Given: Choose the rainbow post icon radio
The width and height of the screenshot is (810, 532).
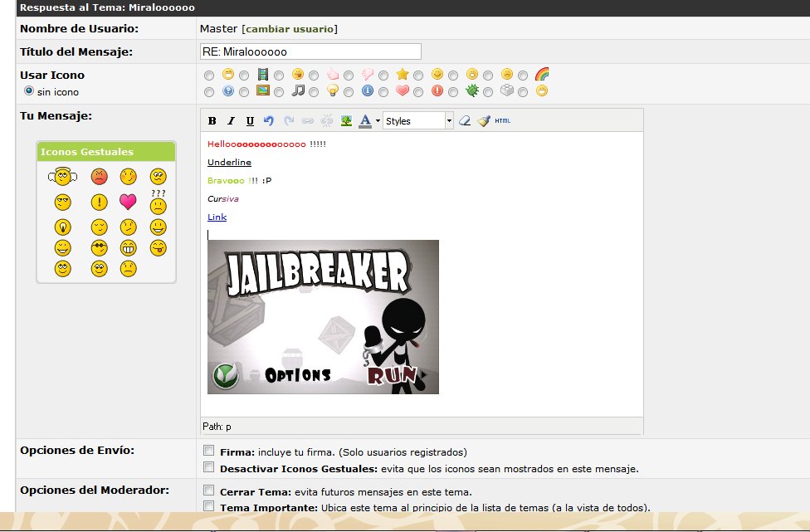Looking at the screenshot, I should (523, 76).
